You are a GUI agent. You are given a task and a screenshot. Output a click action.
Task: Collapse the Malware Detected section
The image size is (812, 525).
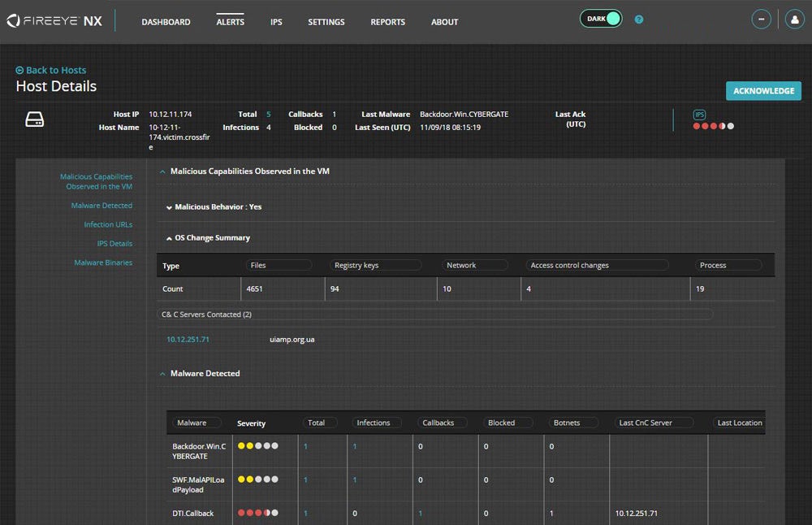[x=162, y=373]
